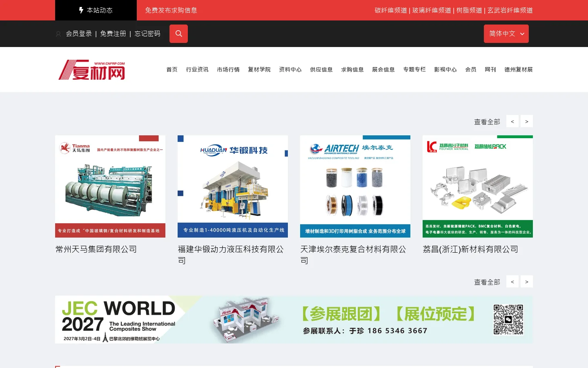This screenshot has height=368, width=588.
Task: Open 复材学院 menu item
Action: pos(259,70)
